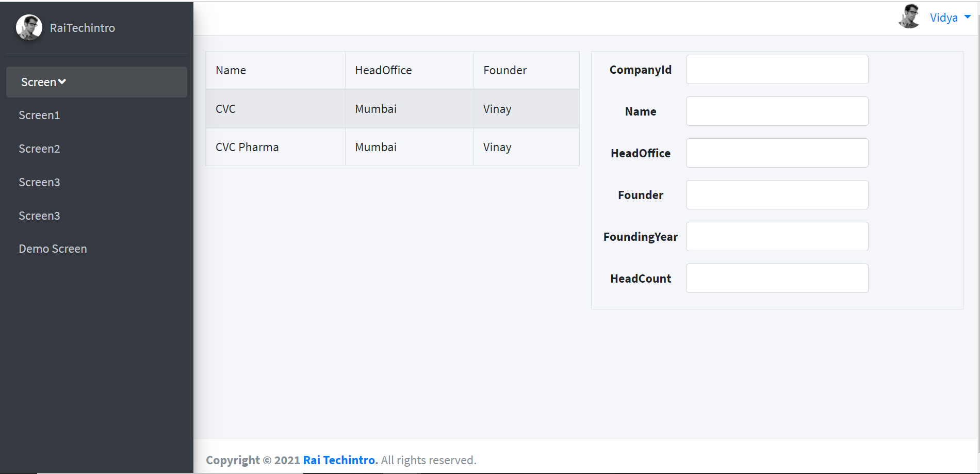Select Screen1 from the sidebar
This screenshot has height=474, width=980.
click(40, 115)
